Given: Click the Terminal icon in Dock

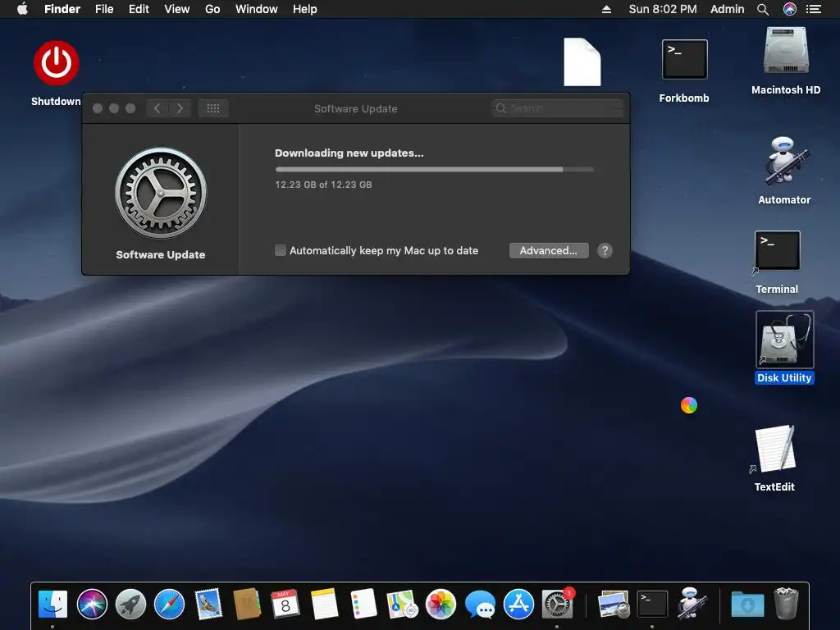Looking at the screenshot, I should 652,605.
